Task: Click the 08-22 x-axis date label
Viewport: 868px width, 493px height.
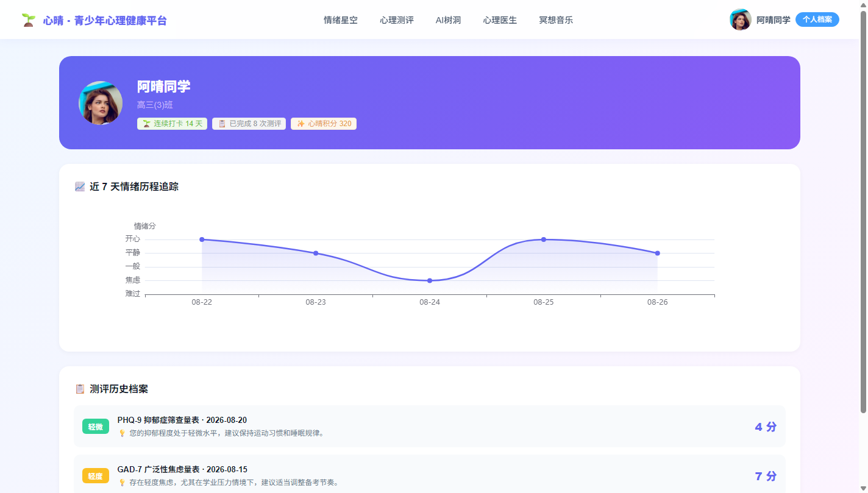Action: click(x=202, y=302)
